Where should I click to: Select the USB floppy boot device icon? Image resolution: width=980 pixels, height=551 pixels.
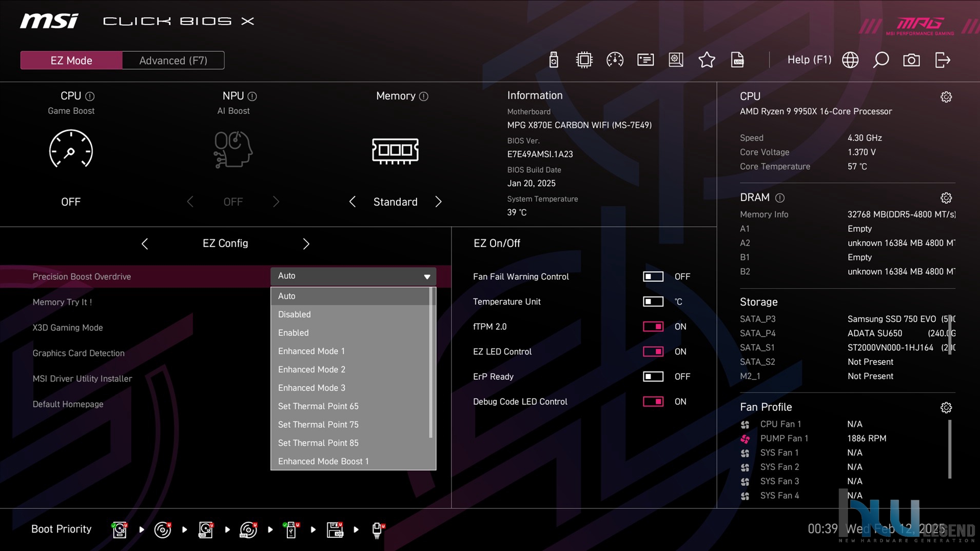(335, 529)
